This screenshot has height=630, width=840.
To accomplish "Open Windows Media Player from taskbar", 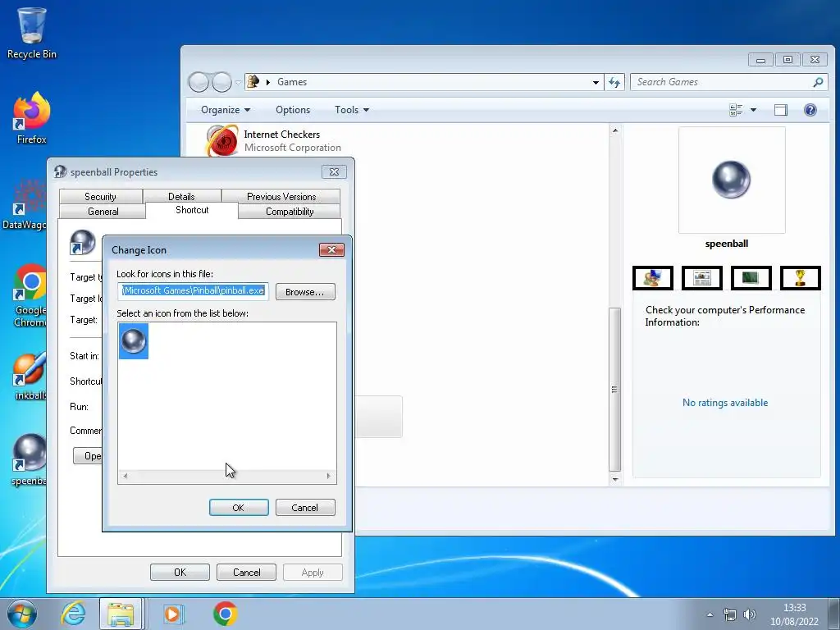I will point(172,614).
